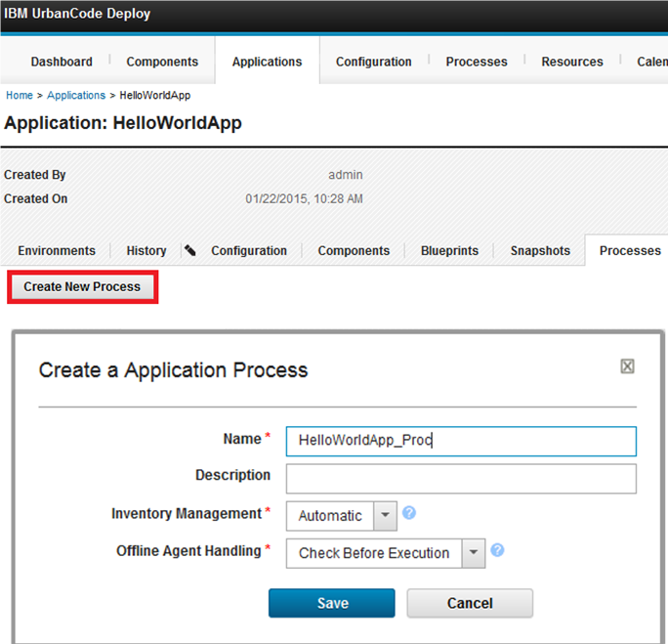Switch to Environments application tab
668x644 pixels.
57,250
